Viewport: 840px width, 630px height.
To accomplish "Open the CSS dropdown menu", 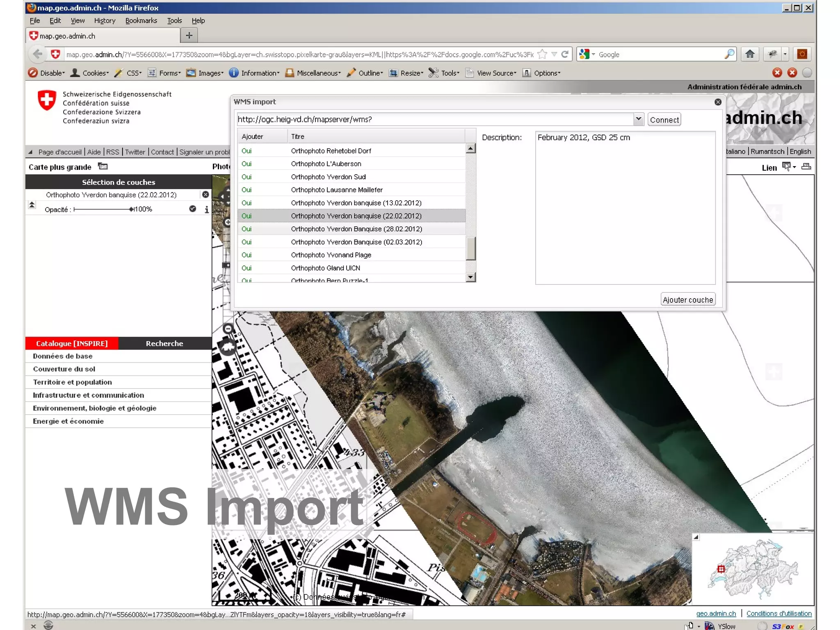I will [x=128, y=73].
